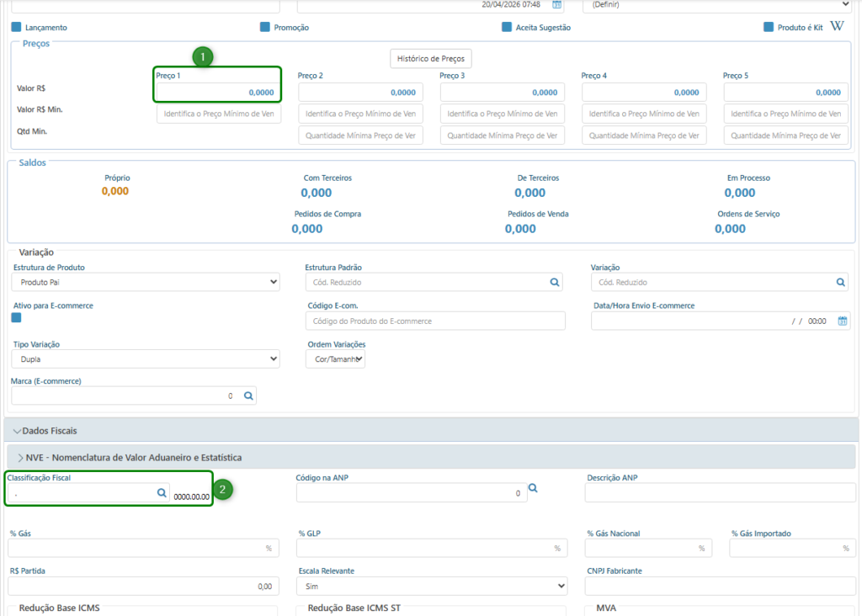
Task: Check the Ativo para E-commerce box
Action: 17,317
